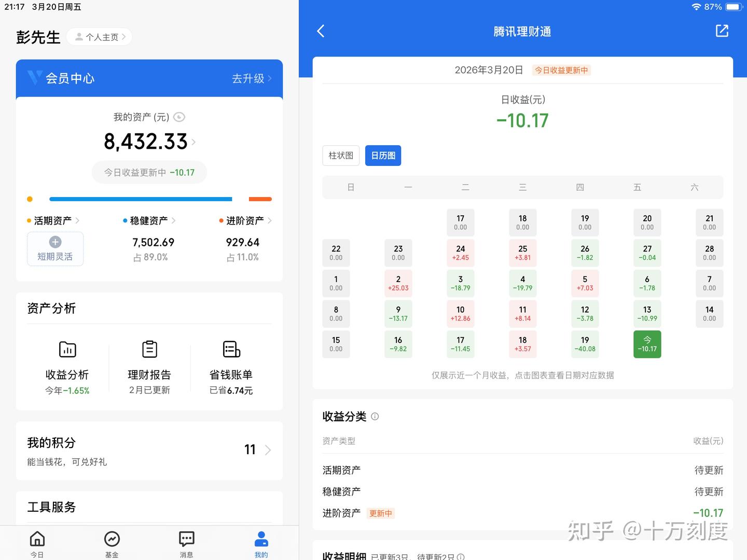
Task: Click the 进阶资产 value 929.64
Action: 243,242
